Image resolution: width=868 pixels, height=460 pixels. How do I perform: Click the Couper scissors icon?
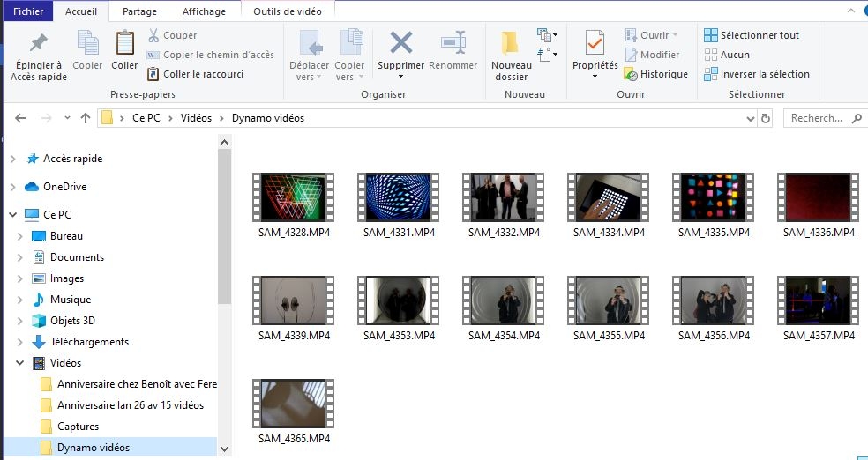tap(153, 35)
